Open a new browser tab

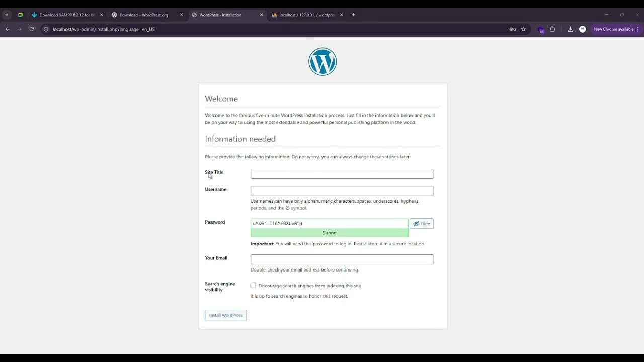pos(353,15)
